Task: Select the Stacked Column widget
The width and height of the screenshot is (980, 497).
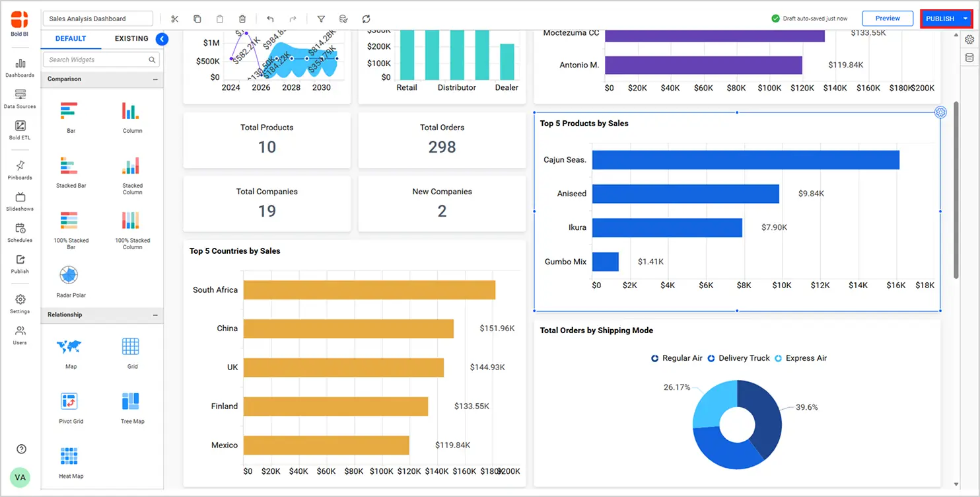Action: click(132, 175)
